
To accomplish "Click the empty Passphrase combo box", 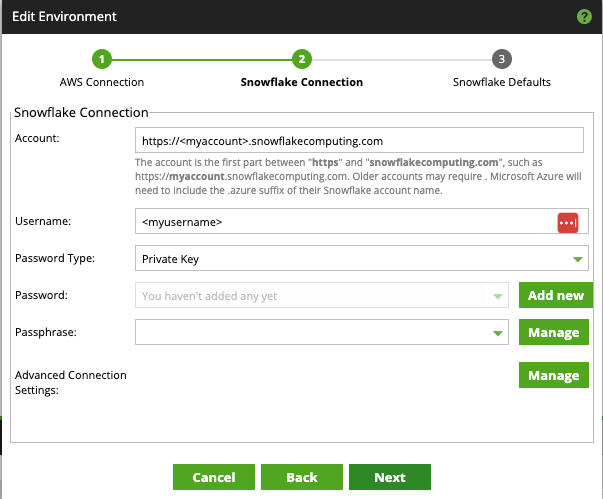I will [x=321, y=332].
